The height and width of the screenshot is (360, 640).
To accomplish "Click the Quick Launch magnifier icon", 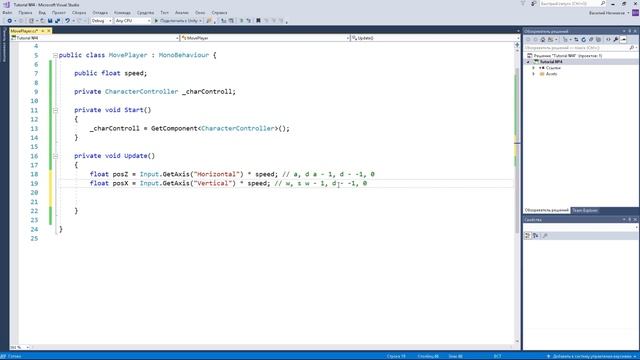I will 602,4.
